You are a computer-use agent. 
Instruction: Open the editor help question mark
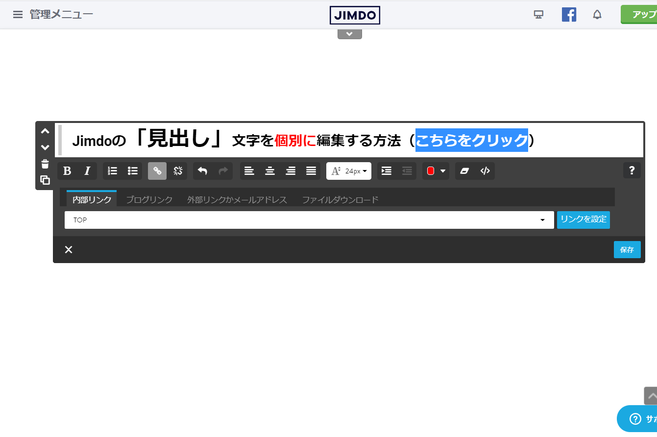[x=631, y=171]
